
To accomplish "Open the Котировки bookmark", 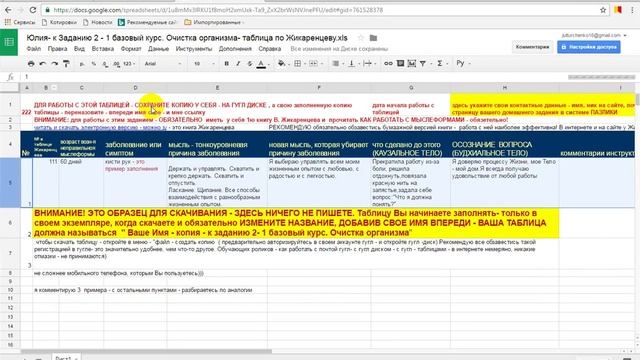I will (x=59, y=22).
